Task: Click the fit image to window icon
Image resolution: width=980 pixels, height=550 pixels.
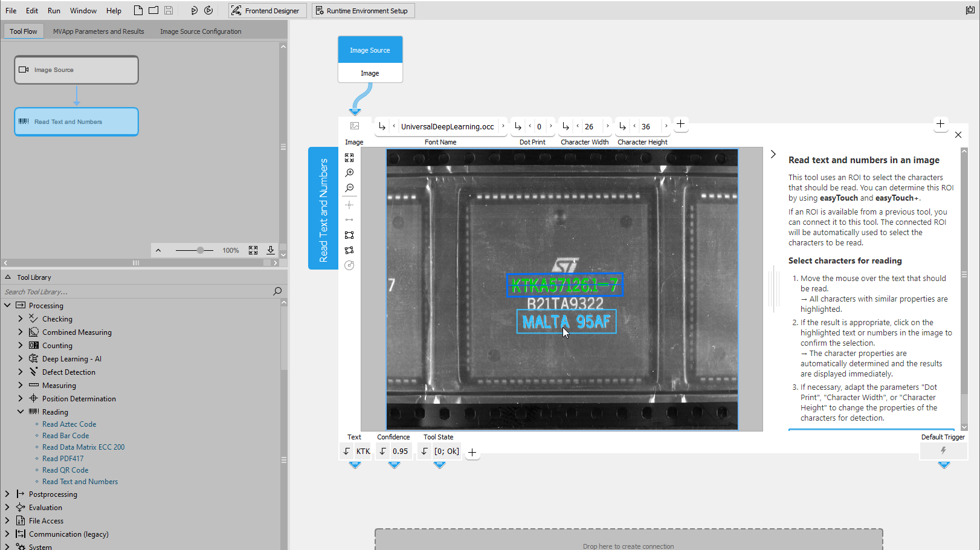Action: (349, 158)
